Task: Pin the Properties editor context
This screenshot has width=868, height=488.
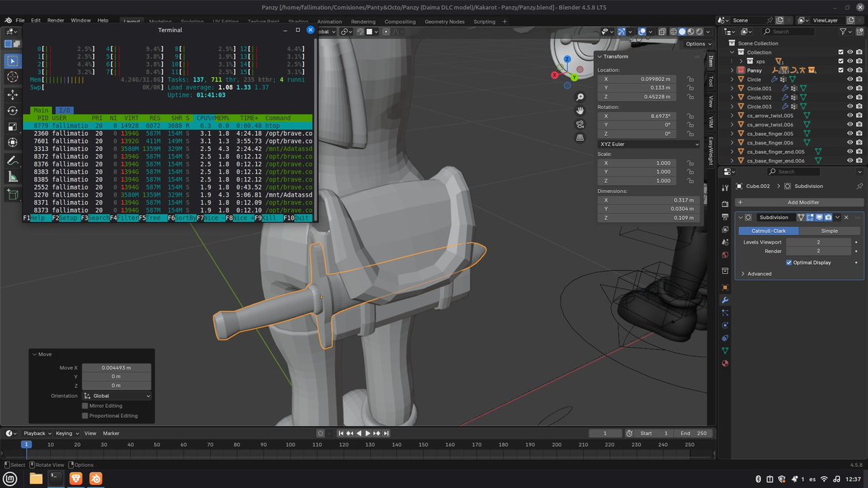Action: pos(859,186)
